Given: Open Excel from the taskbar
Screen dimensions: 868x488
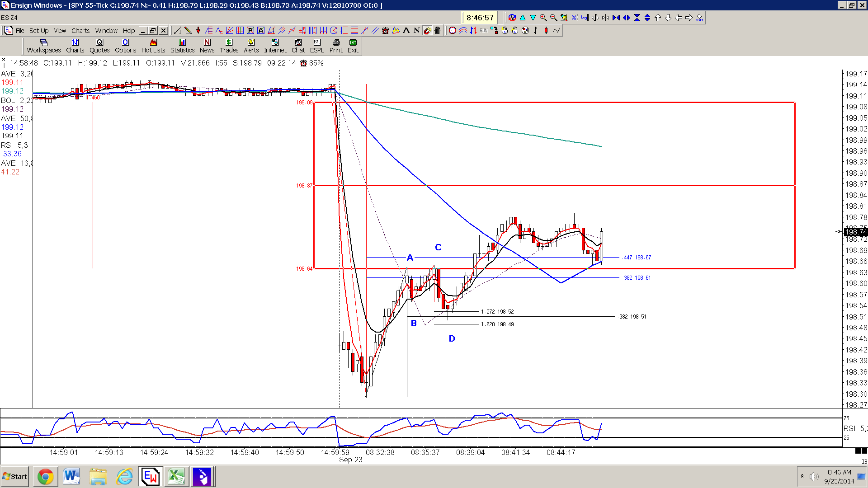Looking at the screenshot, I should tap(176, 477).
